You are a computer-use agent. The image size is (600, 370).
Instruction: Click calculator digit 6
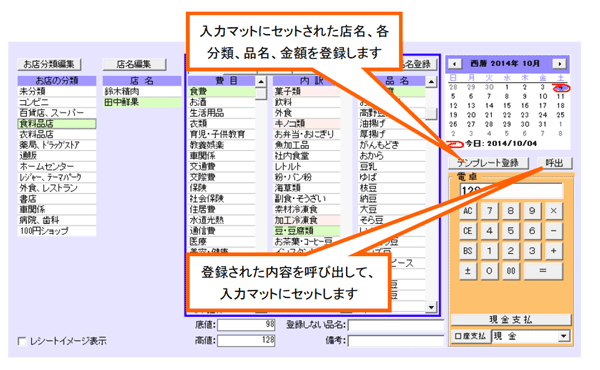[532, 231]
